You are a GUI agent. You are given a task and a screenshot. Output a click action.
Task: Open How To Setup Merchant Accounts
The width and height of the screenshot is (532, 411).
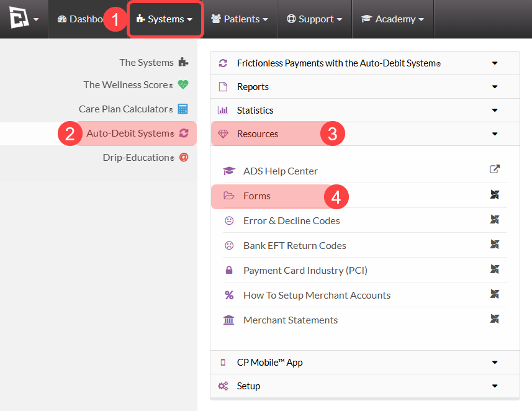(x=317, y=296)
